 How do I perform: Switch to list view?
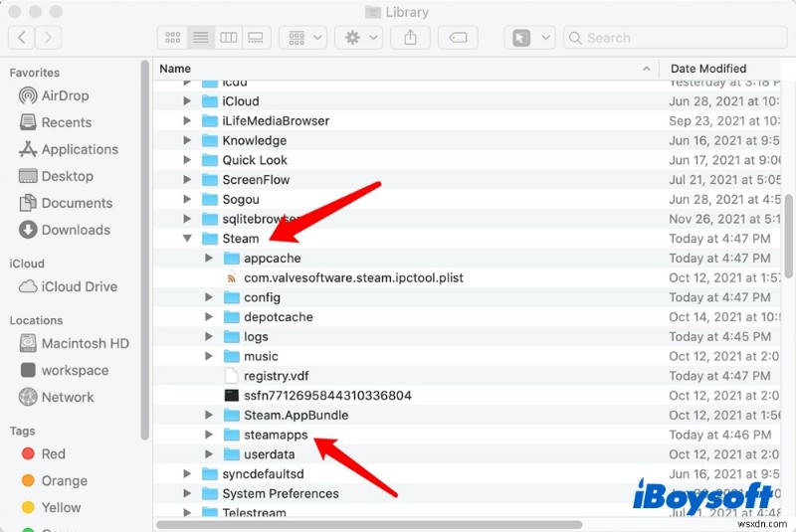(x=201, y=38)
